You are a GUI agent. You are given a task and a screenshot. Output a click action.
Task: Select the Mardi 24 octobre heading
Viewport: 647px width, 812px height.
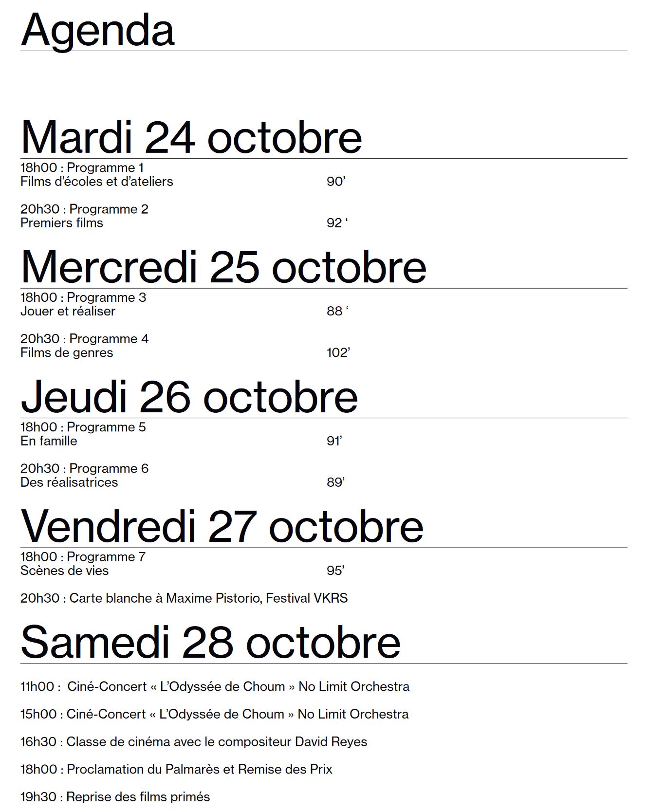coord(191,137)
